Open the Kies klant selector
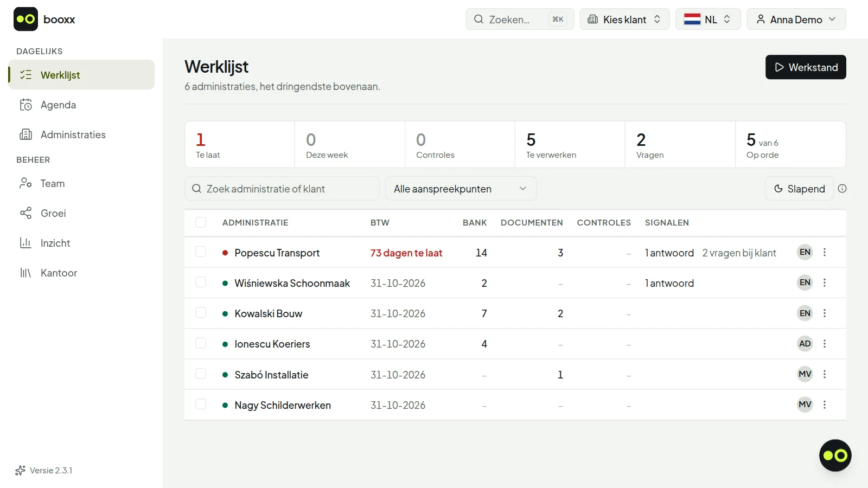Screen dimensions: 868x488 tap(624, 19)
